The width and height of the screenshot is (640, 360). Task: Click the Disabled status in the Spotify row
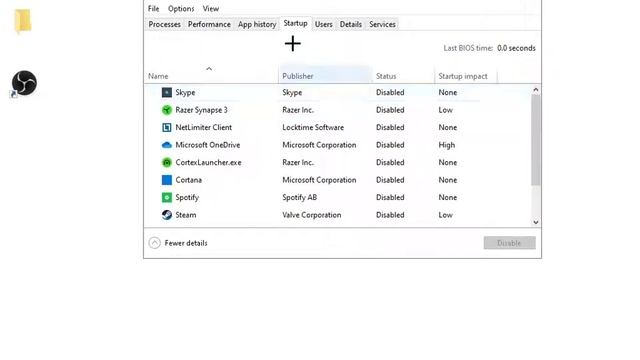[x=390, y=198]
